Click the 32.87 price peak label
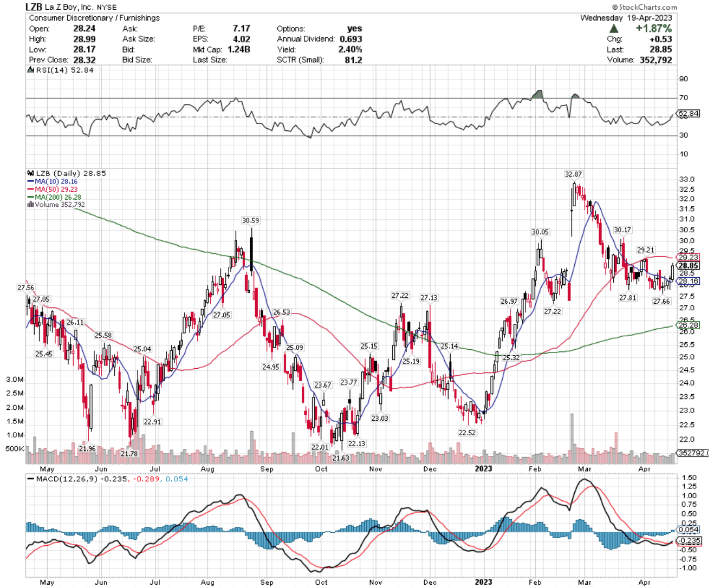 (573, 174)
